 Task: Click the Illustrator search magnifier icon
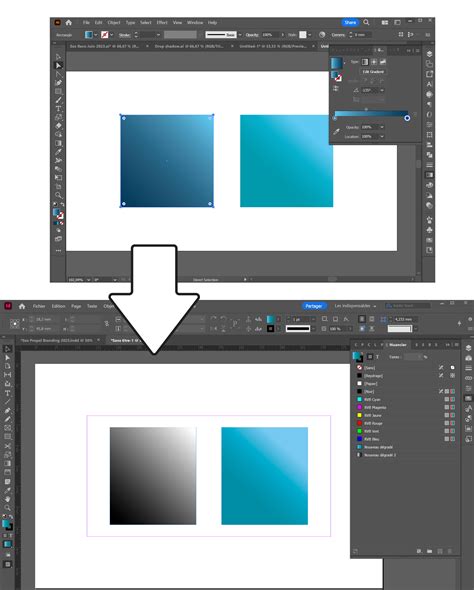(366, 23)
